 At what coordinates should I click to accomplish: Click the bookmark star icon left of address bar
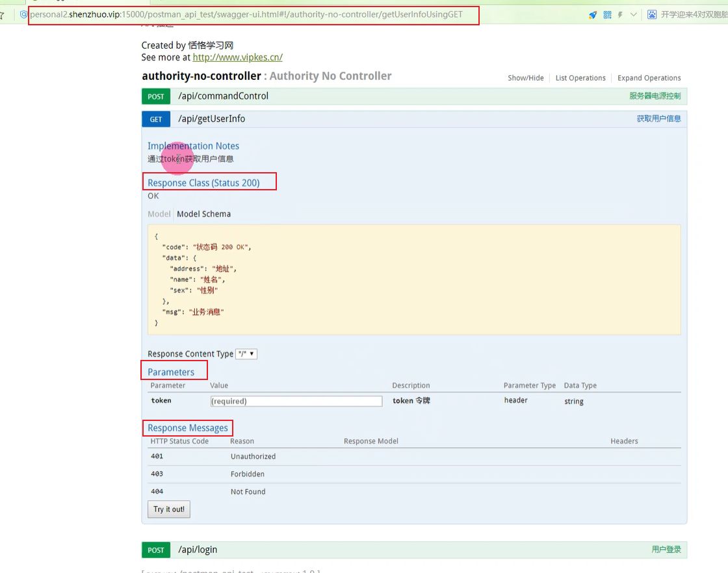click(3, 15)
